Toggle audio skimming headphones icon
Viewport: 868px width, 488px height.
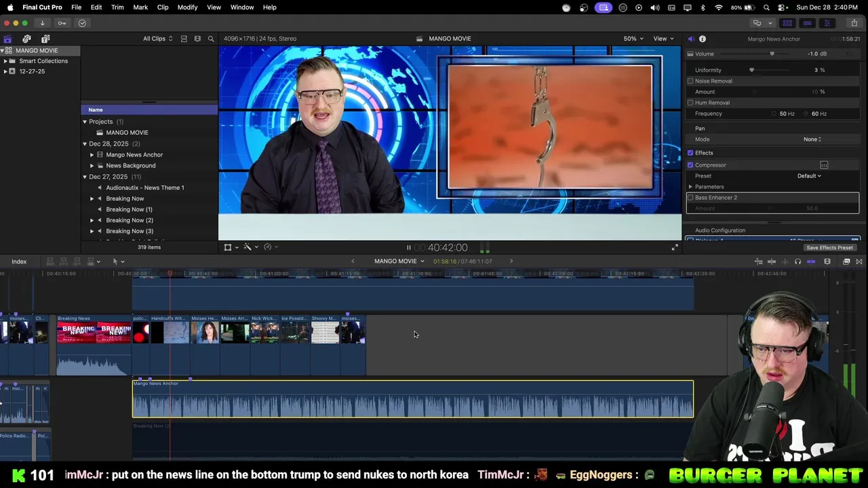coord(797,262)
